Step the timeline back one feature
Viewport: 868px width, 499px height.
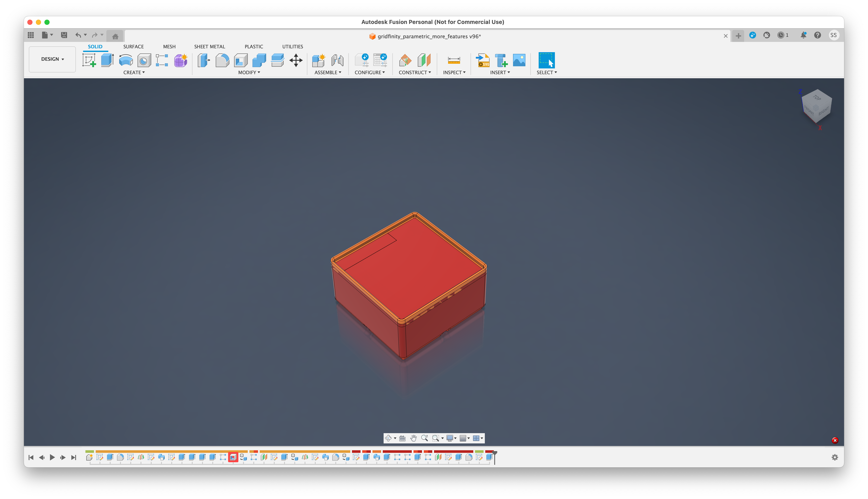(x=42, y=457)
